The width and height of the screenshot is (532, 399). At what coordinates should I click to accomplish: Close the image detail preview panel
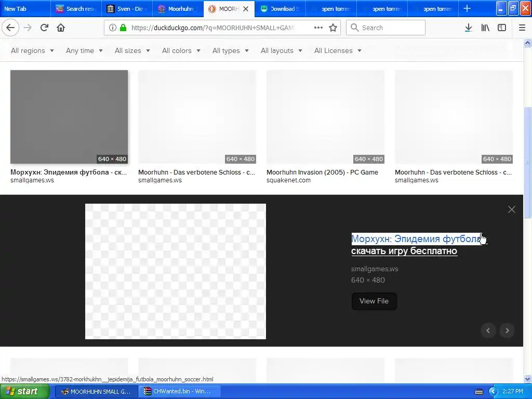[x=511, y=209]
